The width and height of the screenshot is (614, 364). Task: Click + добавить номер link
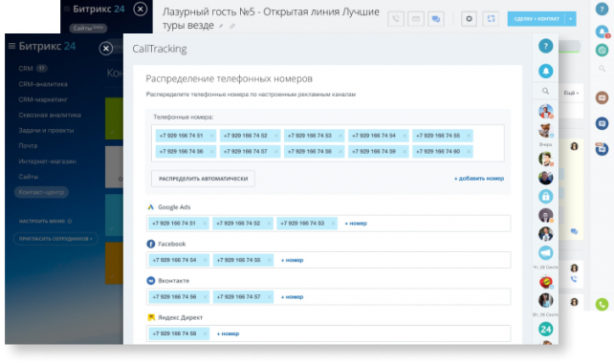(x=479, y=179)
